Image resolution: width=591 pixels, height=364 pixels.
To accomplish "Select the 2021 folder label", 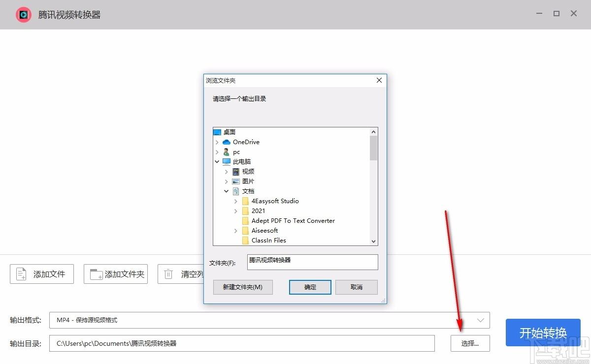I will pos(258,211).
